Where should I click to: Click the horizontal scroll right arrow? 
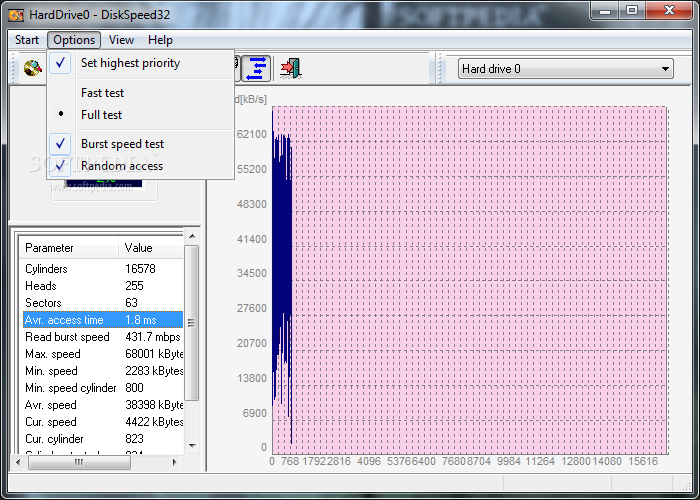point(175,462)
